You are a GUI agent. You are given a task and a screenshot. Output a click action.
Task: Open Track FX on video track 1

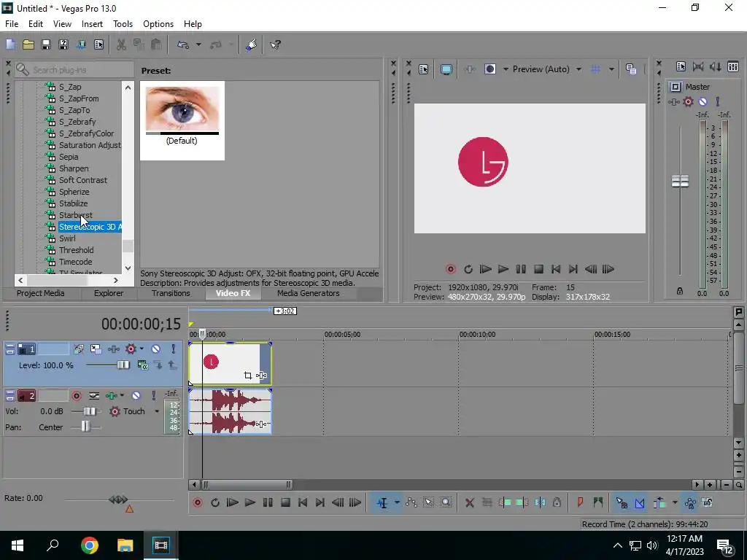coord(113,349)
